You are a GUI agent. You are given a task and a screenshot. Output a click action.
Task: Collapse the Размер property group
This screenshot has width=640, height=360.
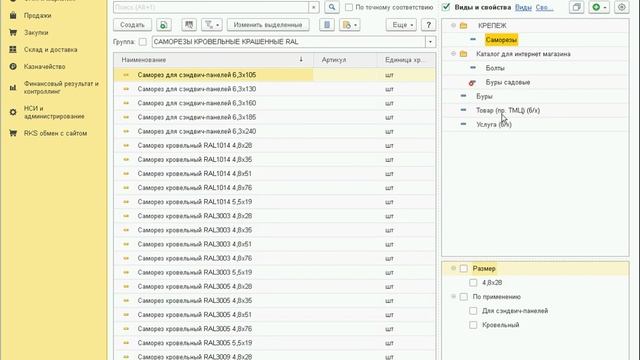click(453, 268)
